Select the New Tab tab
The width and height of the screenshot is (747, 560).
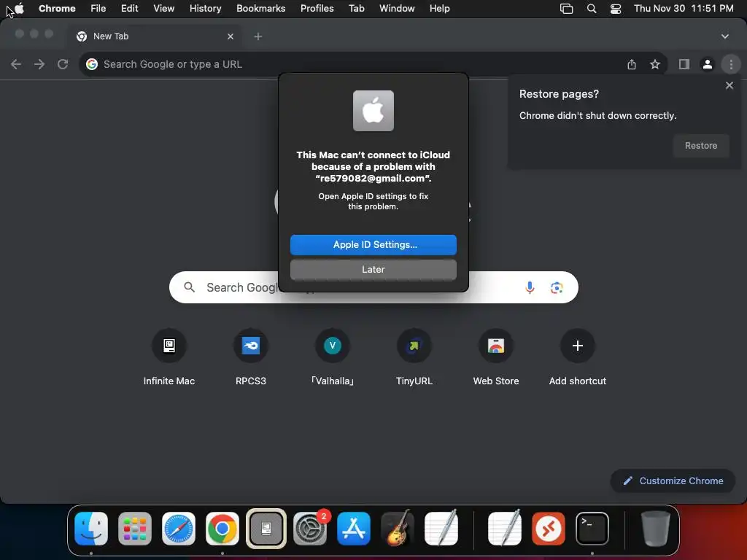click(155, 36)
